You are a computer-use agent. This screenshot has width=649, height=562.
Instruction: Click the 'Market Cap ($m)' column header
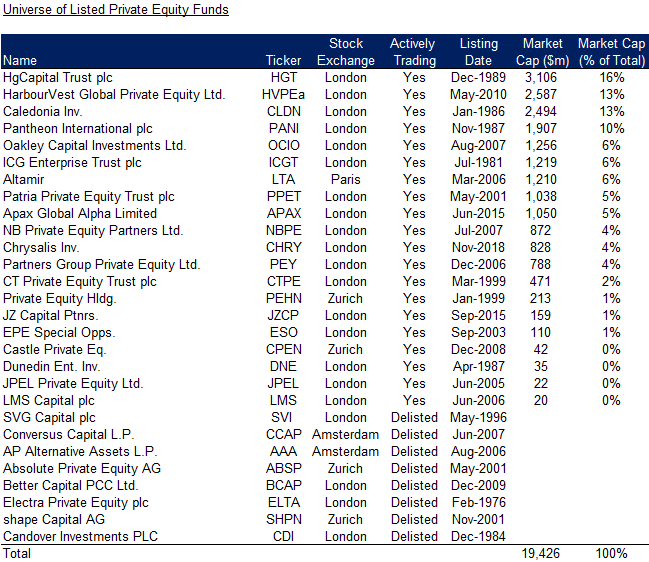point(542,52)
